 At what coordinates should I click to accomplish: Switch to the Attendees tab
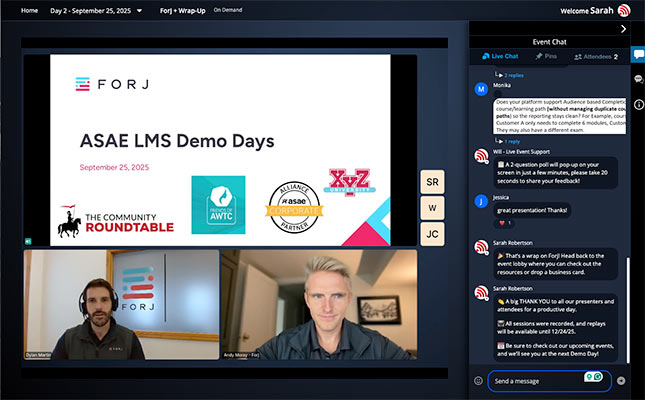(596, 57)
